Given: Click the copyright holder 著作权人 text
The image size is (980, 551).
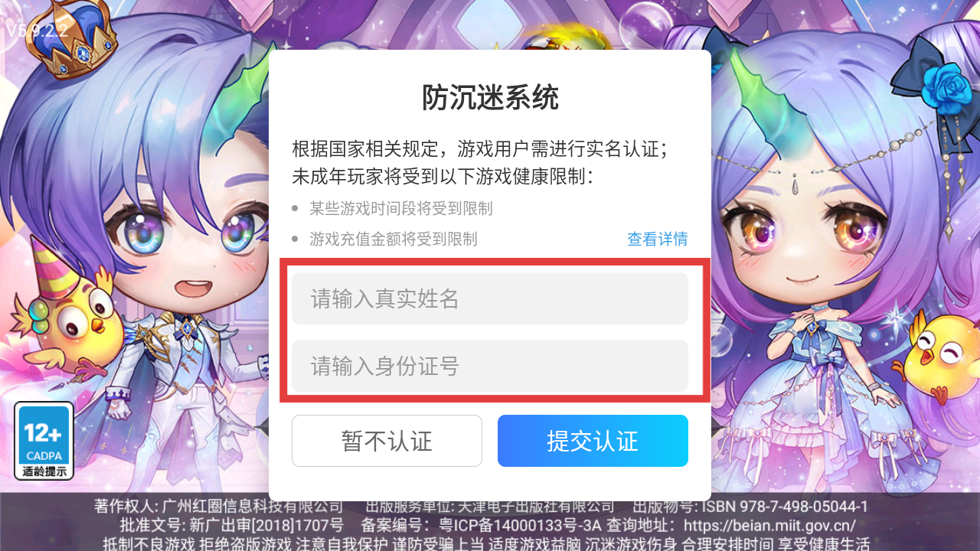Looking at the screenshot, I should coord(219,507).
